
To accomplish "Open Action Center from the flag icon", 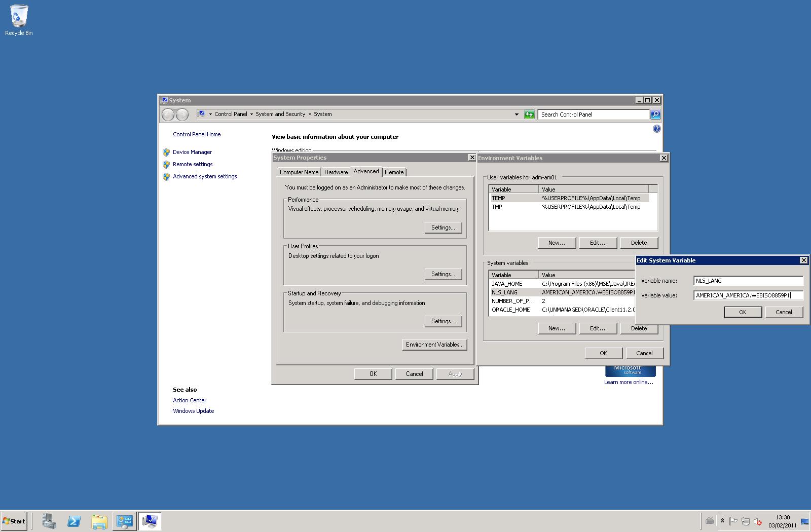I will click(x=733, y=521).
